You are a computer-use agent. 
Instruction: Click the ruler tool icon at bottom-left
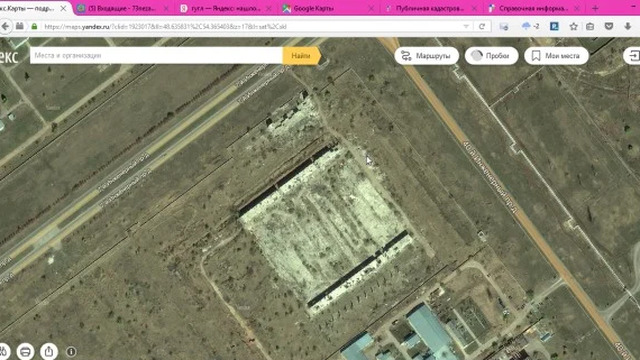(x=3, y=351)
